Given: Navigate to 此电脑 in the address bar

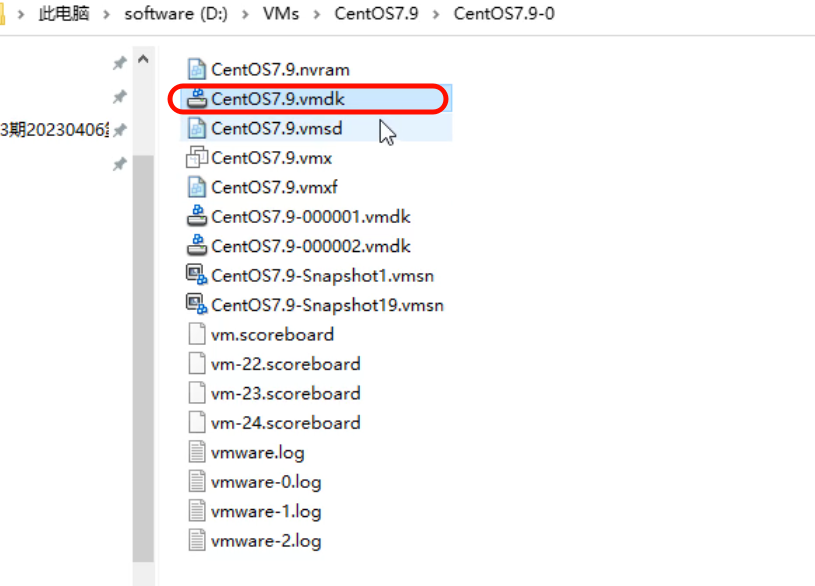Looking at the screenshot, I should (65, 15).
